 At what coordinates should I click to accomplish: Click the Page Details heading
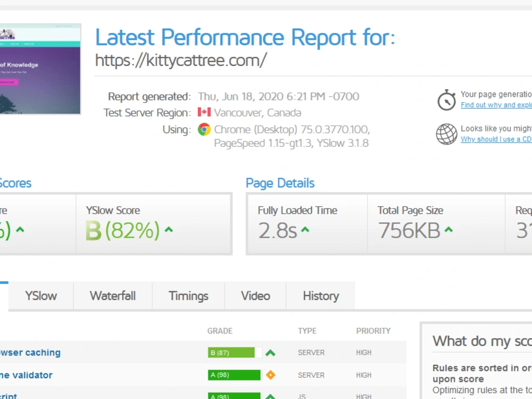point(280,183)
